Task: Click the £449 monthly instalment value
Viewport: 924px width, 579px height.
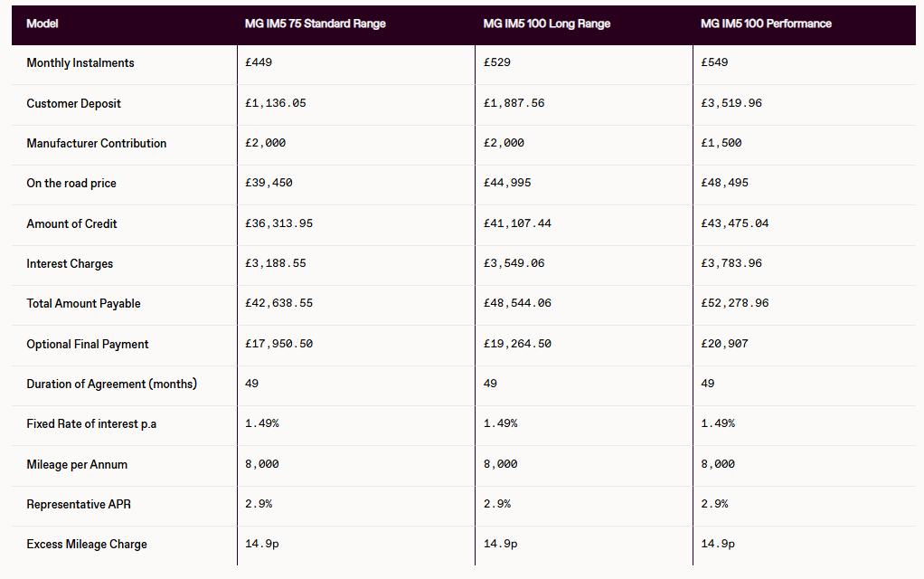Action: 259,63
